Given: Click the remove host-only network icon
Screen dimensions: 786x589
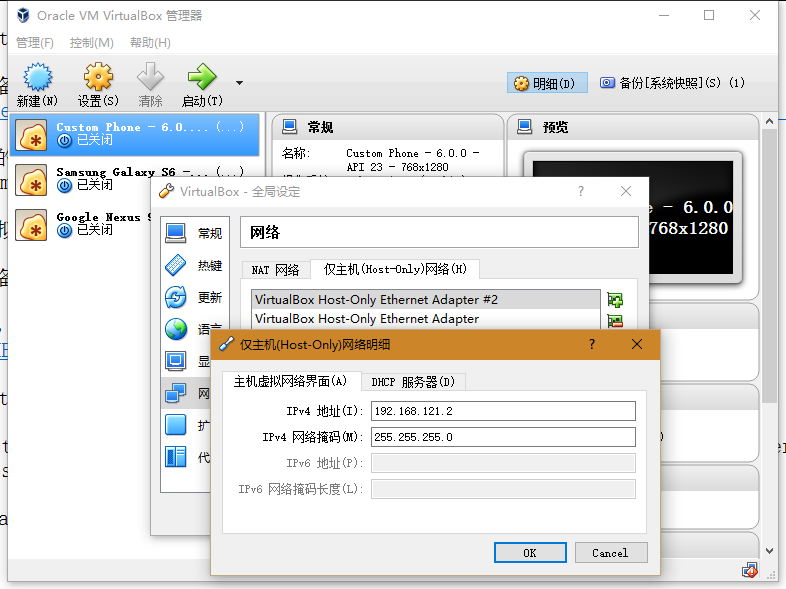Looking at the screenshot, I should pos(615,321).
